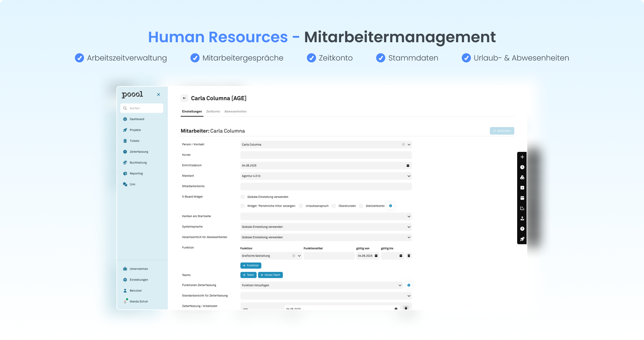Image resolution: width=644 pixels, height=340 pixels.
Task: Toggle Globale Einstellung verwenden checkbox for X-Board Widget
Action: [x=243, y=197]
